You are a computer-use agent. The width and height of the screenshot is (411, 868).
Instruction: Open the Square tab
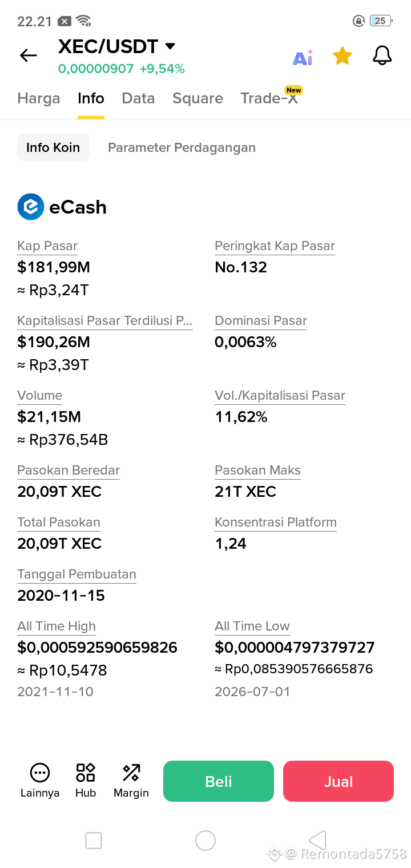click(x=198, y=98)
